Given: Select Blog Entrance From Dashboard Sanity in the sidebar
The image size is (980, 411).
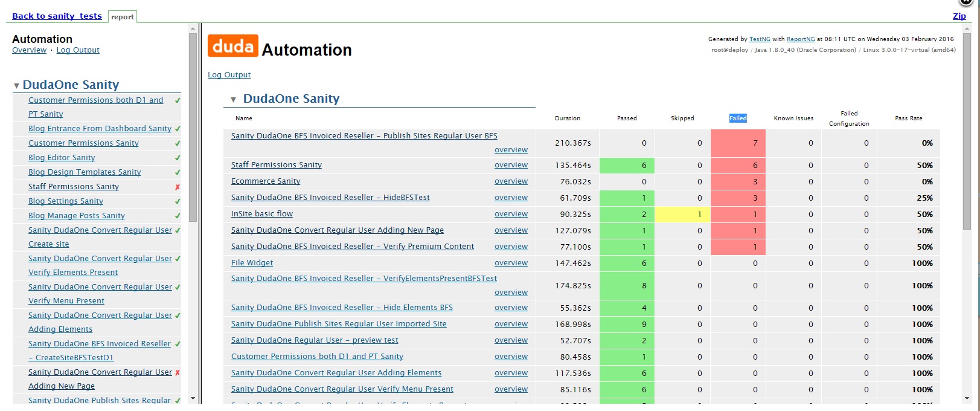Looking at the screenshot, I should tap(100, 129).
